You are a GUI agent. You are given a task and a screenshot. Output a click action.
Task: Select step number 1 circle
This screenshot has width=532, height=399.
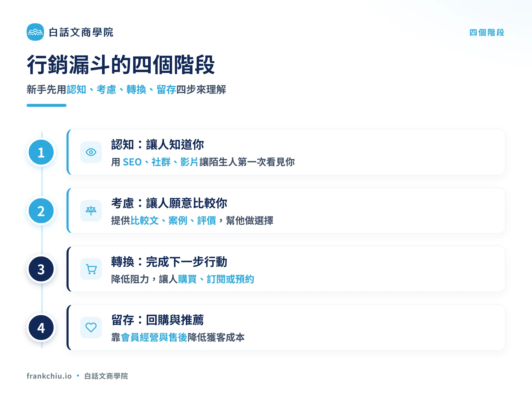point(41,152)
